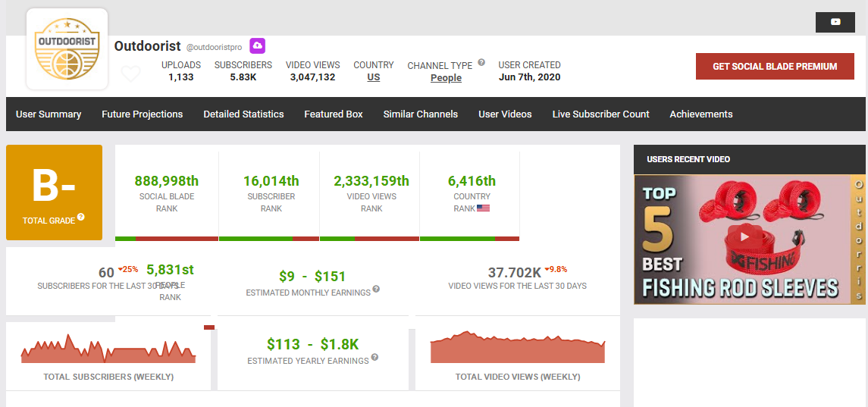
Task: Click the 2,333,159th video views rank
Action: click(x=371, y=181)
